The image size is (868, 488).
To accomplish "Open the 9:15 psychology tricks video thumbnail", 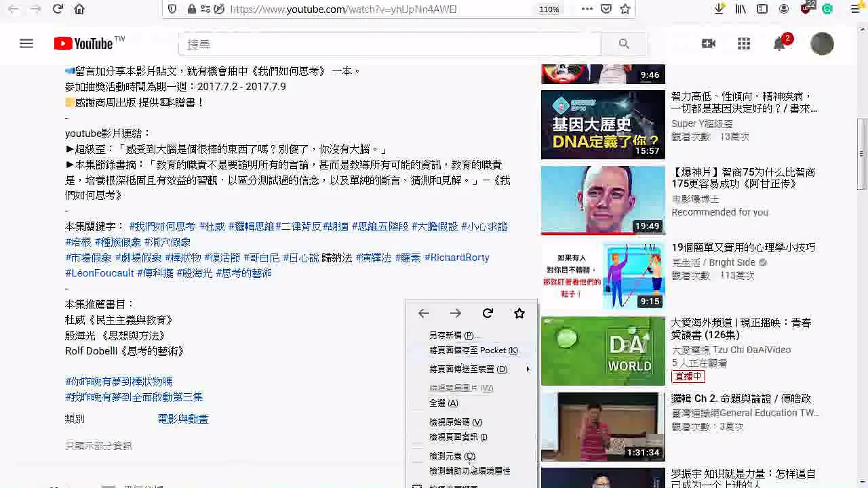I will click(603, 276).
